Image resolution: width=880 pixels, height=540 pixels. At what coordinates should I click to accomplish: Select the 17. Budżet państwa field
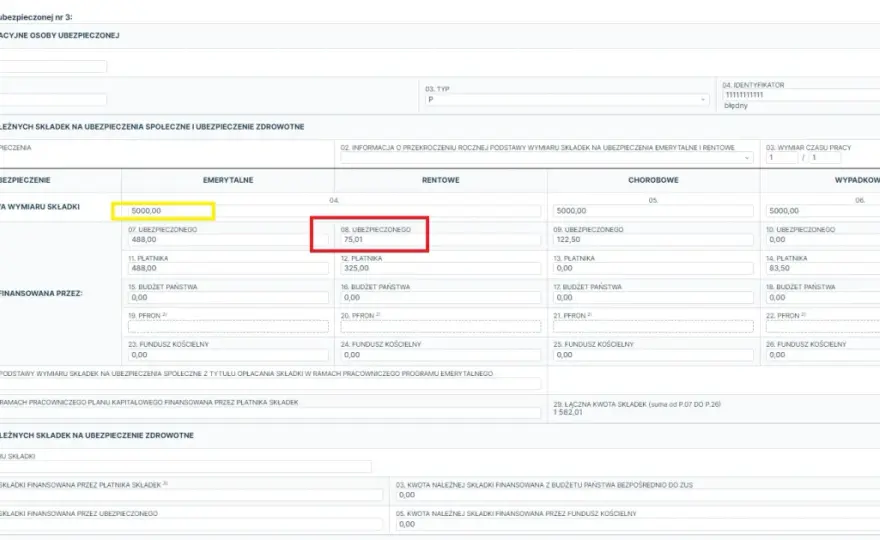653,298
